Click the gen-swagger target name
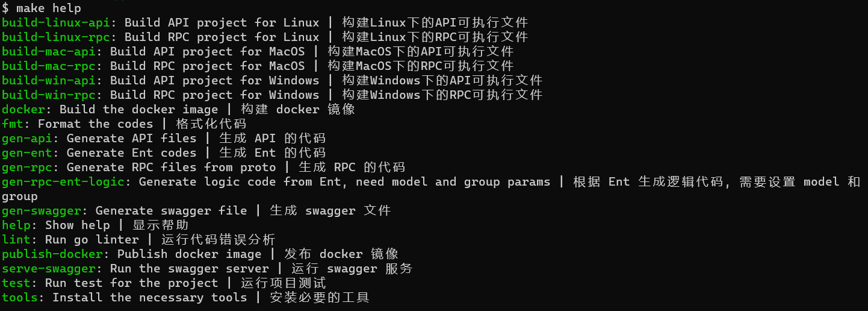Screen dimensions: 868x311 point(41,211)
